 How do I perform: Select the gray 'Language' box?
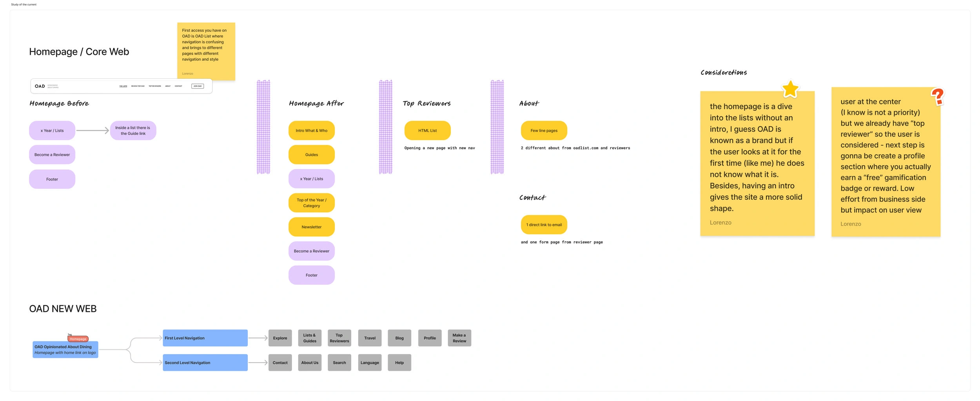tap(370, 363)
